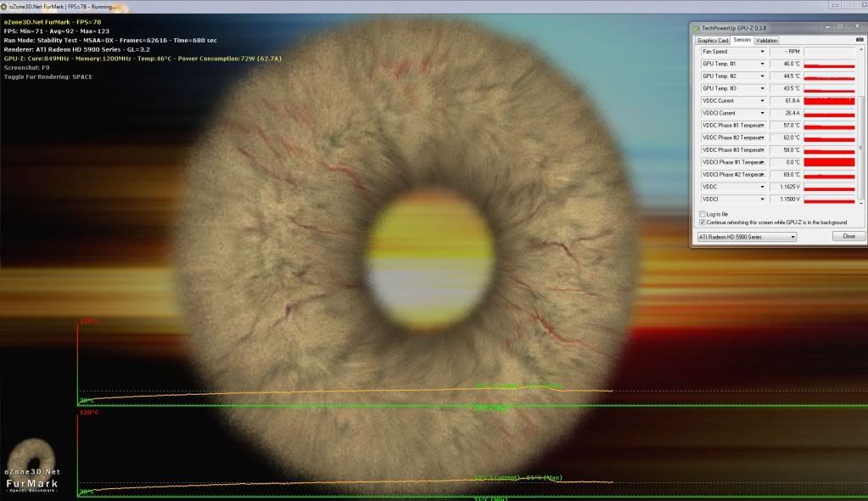Open VDDC Phase #1 Temperature dropdown
This screenshot has height=501, width=868.
pos(762,126)
